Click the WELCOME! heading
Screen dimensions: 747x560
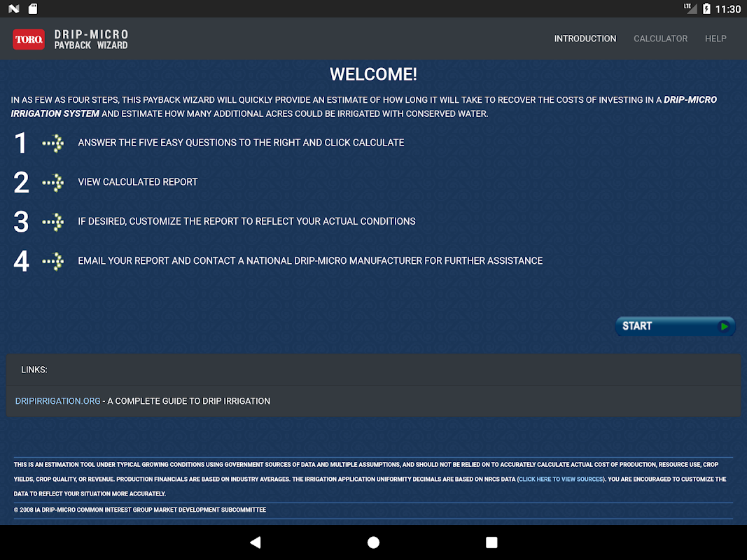(x=374, y=74)
